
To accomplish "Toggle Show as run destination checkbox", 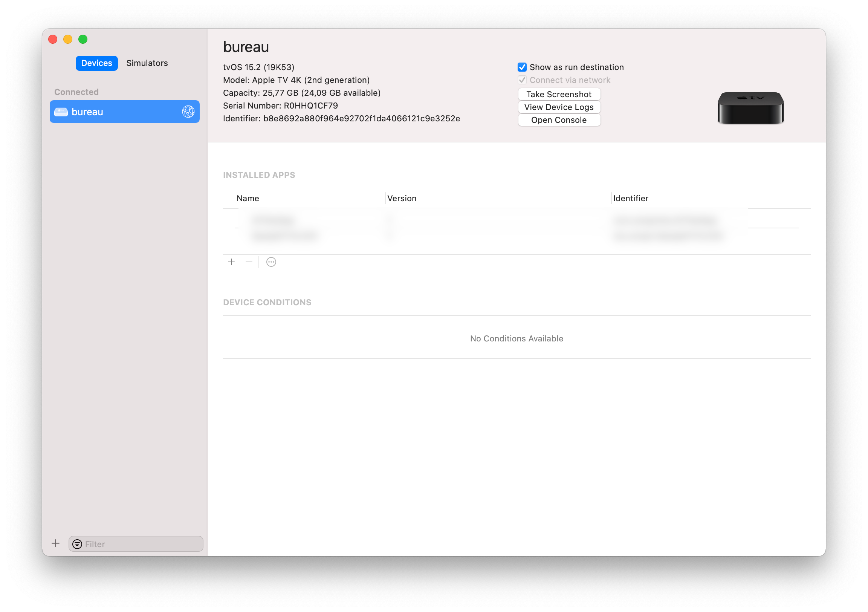I will click(522, 67).
